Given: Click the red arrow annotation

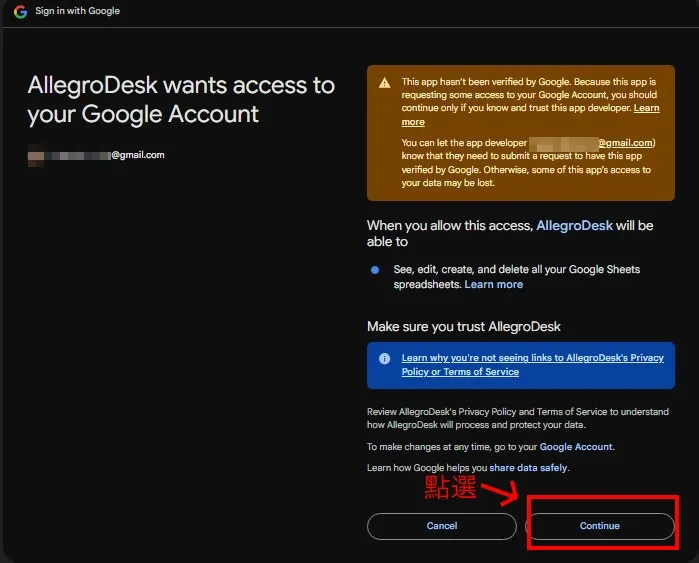Looking at the screenshot, I should click(x=499, y=492).
